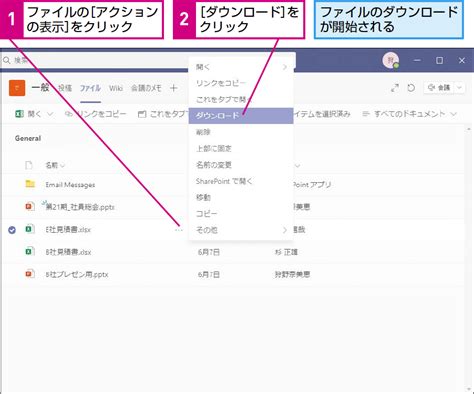Screen dimensions: 474x394
Task: Click the Excel icon next to toolbar 開く
Action: coord(19,114)
